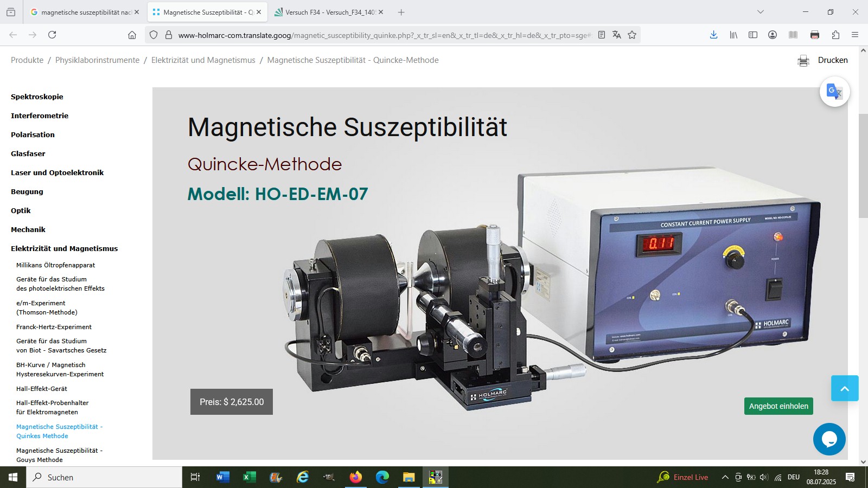Screen dimensions: 868x488
Task: Open the Firefox downloads panel
Action: click(x=713, y=35)
